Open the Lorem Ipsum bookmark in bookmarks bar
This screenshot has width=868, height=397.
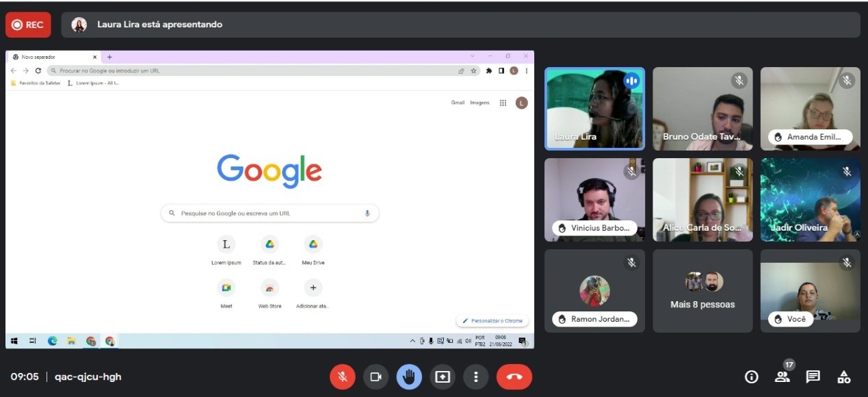[94, 83]
